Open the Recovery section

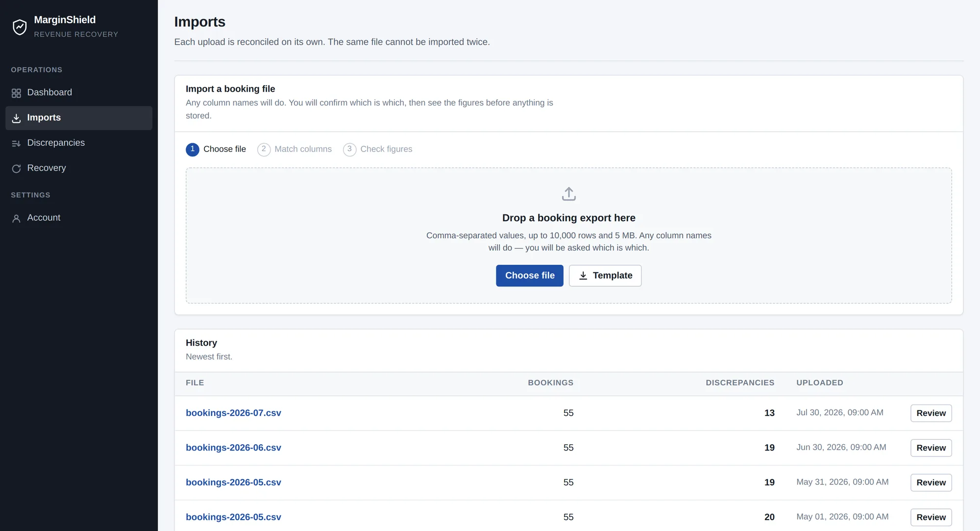79,168
